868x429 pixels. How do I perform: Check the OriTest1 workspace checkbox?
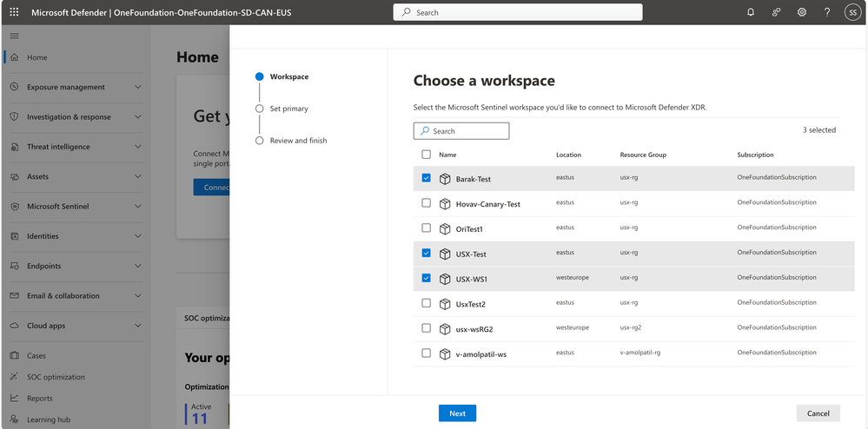tap(427, 228)
